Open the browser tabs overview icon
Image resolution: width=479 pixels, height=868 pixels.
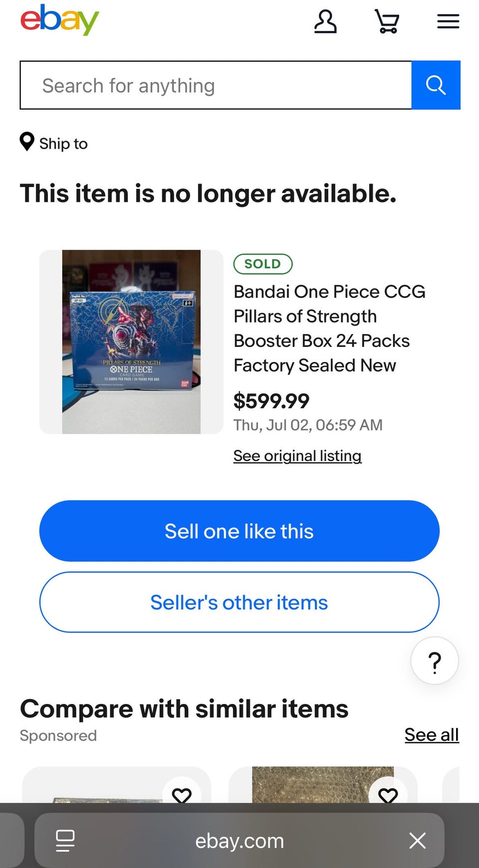coord(65,841)
